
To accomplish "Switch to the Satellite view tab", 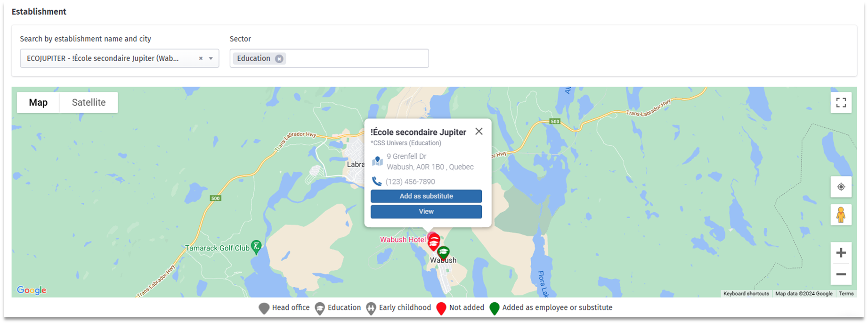I will pos(89,102).
